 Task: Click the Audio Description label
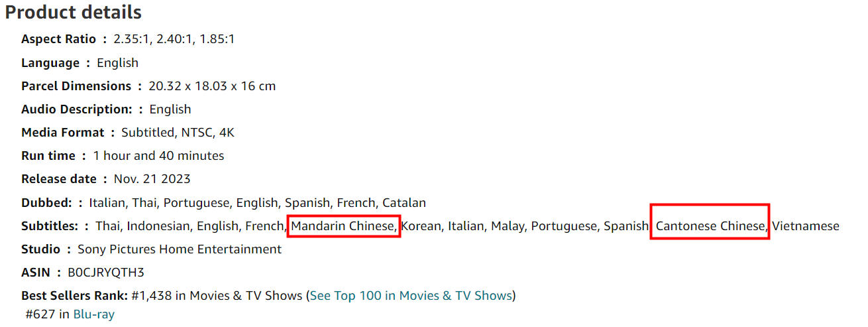(77, 109)
